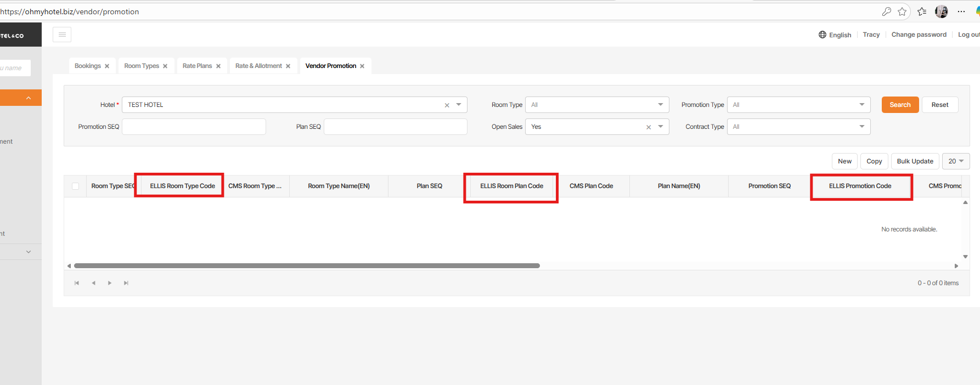Viewport: 980px width, 385px height.
Task: Click the hamburger menu toggle icon
Action: point(62,35)
